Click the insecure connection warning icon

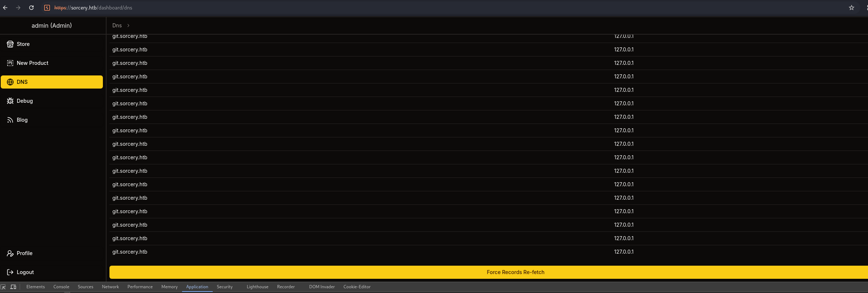click(47, 8)
